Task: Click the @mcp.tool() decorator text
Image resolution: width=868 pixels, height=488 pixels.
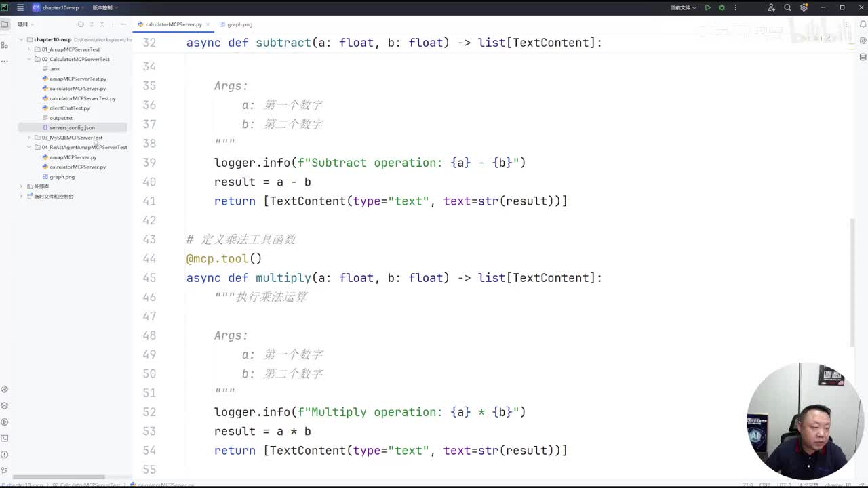Action: pos(224,258)
